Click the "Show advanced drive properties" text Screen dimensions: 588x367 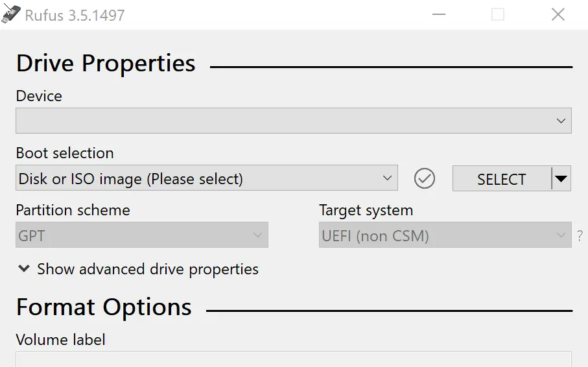click(148, 269)
